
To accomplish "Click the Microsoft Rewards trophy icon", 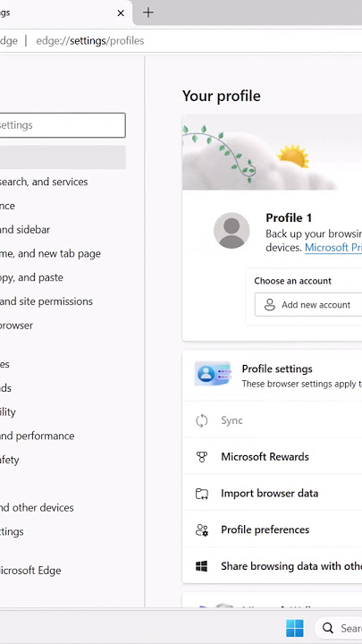I will coord(201,457).
